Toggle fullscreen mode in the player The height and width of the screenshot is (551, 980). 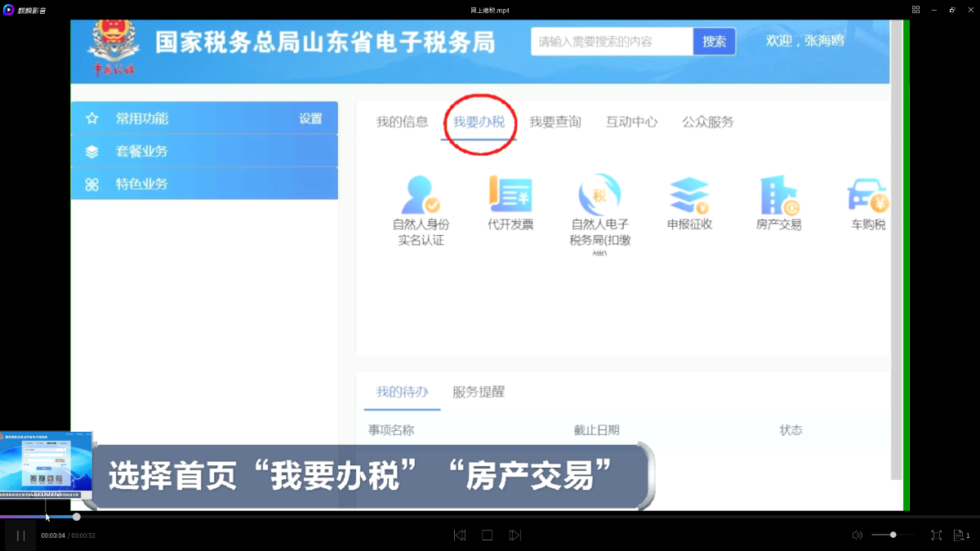(x=936, y=535)
